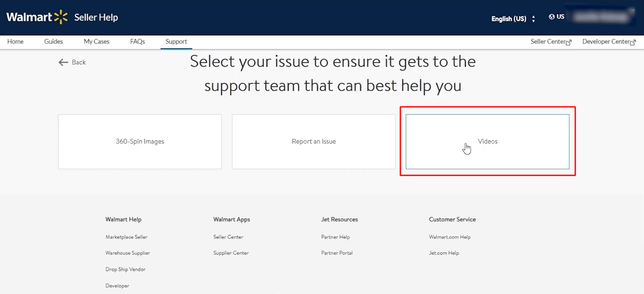Screen dimensions: 644x294
Task: Switch to the My Cases tab
Action: pyautogui.click(x=97, y=41)
